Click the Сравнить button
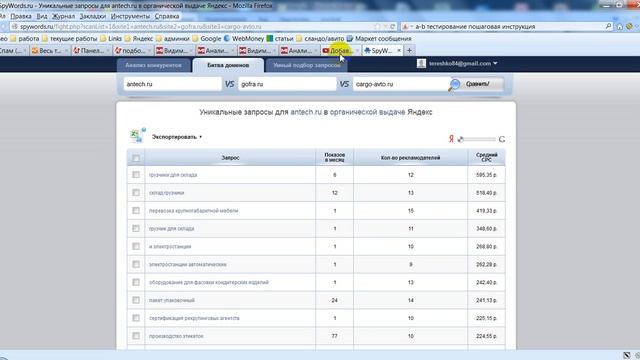This screenshot has height=360, width=640. point(476,84)
